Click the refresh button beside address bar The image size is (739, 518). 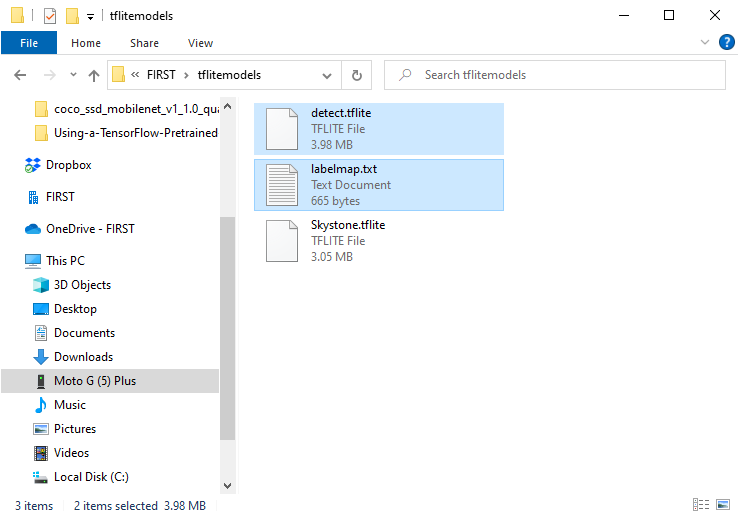[357, 75]
